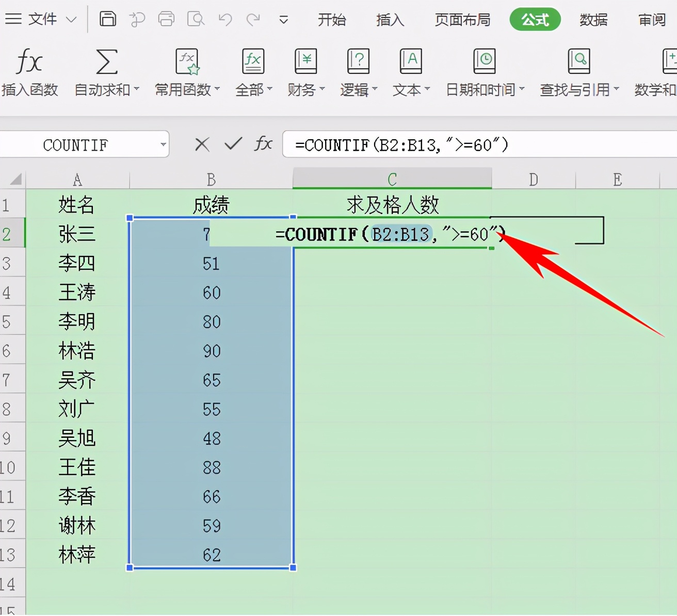Click the 常用函数 icon
Image resolution: width=677 pixels, height=616 pixels.
point(187,61)
